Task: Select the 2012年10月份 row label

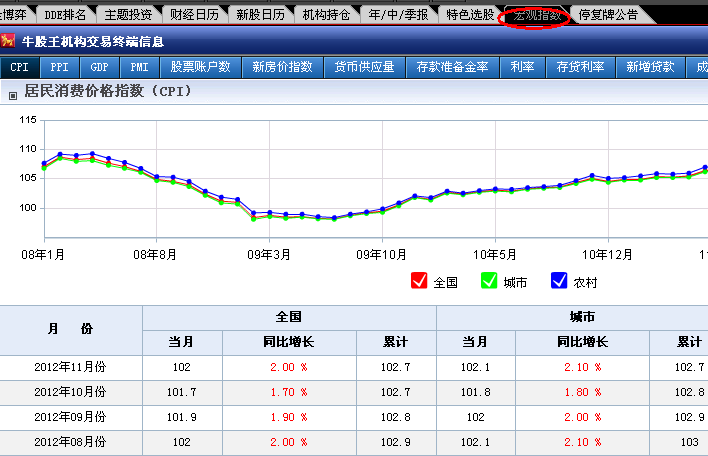Action: pyautogui.click(x=70, y=392)
